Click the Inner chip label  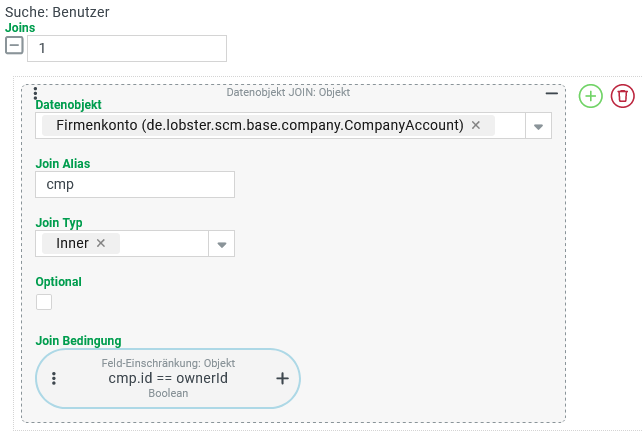pos(73,243)
